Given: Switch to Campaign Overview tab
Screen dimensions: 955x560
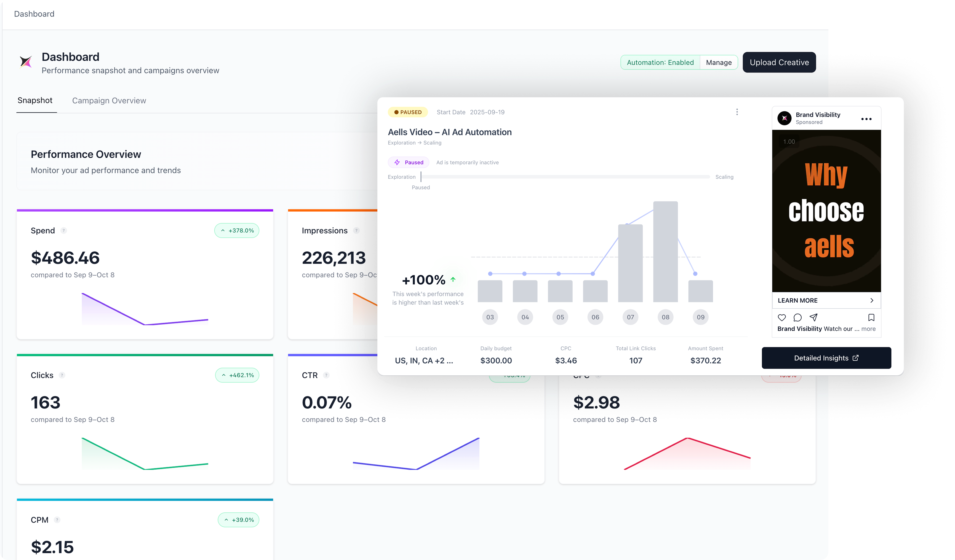Looking at the screenshot, I should (109, 101).
